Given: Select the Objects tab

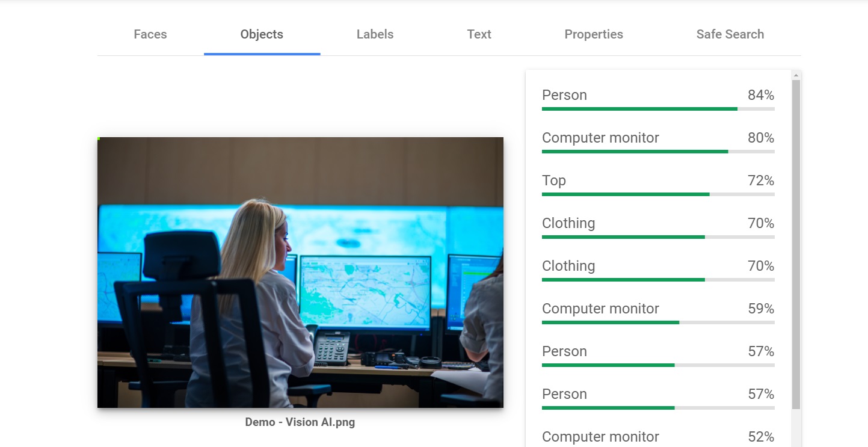Looking at the screenshot, I should coord(262,34).
